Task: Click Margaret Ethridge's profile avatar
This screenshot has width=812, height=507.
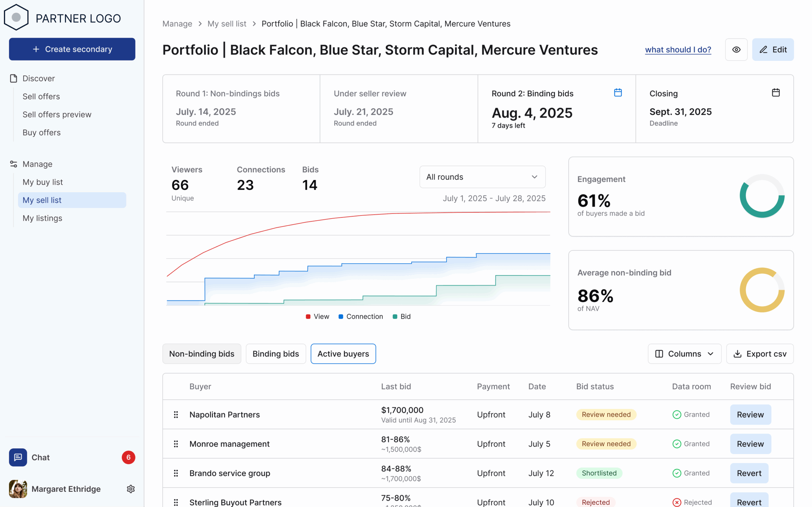Action: pos(18,489)
